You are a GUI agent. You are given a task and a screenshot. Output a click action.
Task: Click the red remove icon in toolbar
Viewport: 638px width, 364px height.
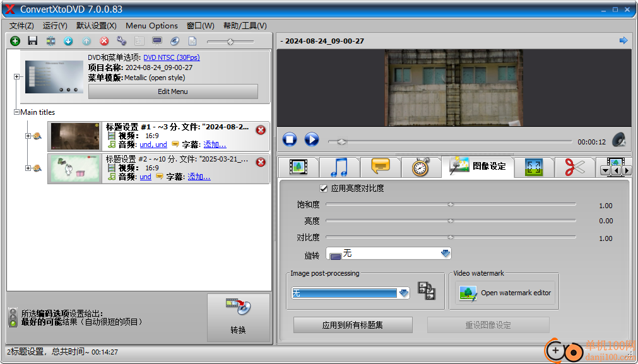tap(104, 40)
